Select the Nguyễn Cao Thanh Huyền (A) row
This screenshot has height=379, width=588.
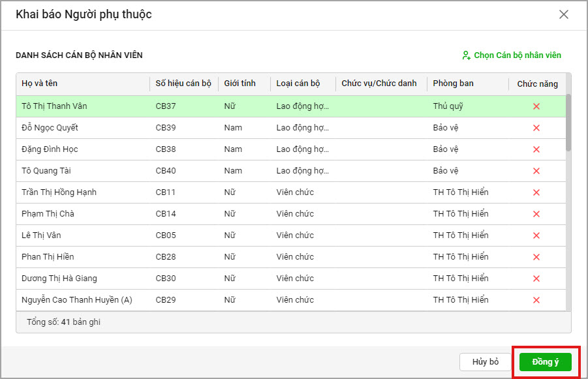(77, 300)
